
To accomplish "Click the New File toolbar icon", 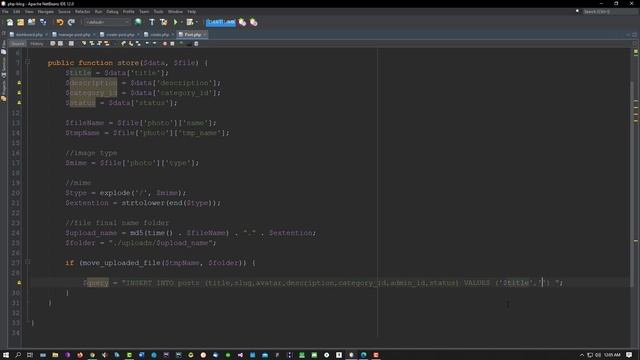I will [x=10, y=22].
